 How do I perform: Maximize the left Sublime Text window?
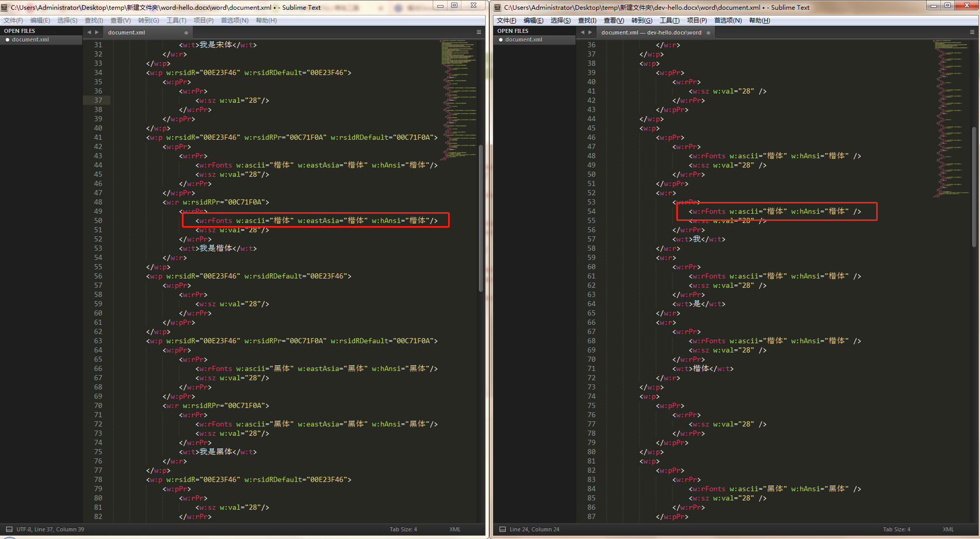coord(454,5)
